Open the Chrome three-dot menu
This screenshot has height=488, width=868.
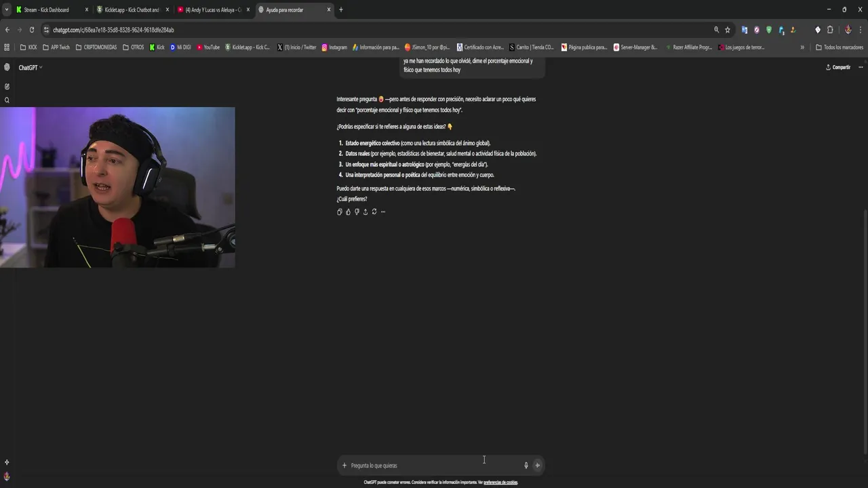click(x=861, y=30)
